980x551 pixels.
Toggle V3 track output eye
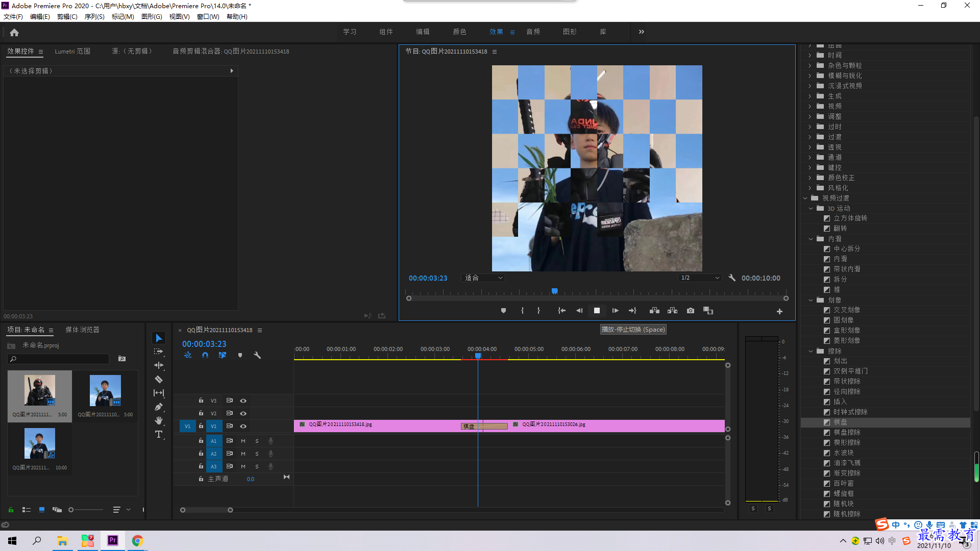(x=243, y=400)
